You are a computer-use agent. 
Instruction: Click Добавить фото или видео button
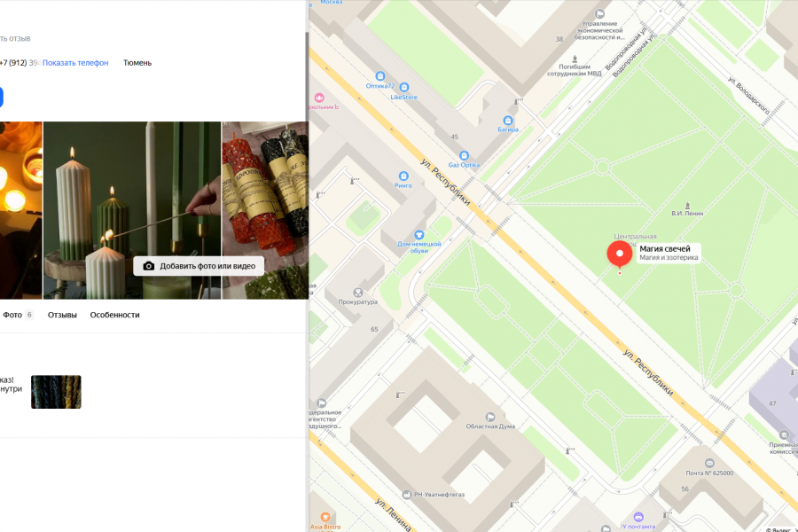[199, 266]
